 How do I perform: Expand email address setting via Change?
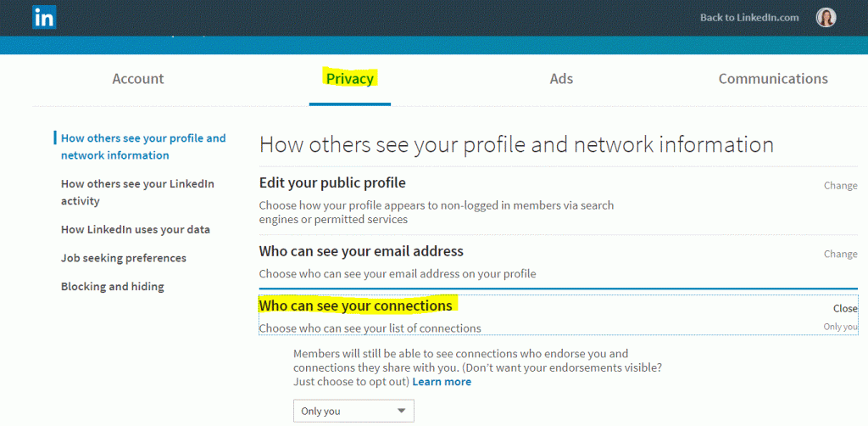pos(840,254)
